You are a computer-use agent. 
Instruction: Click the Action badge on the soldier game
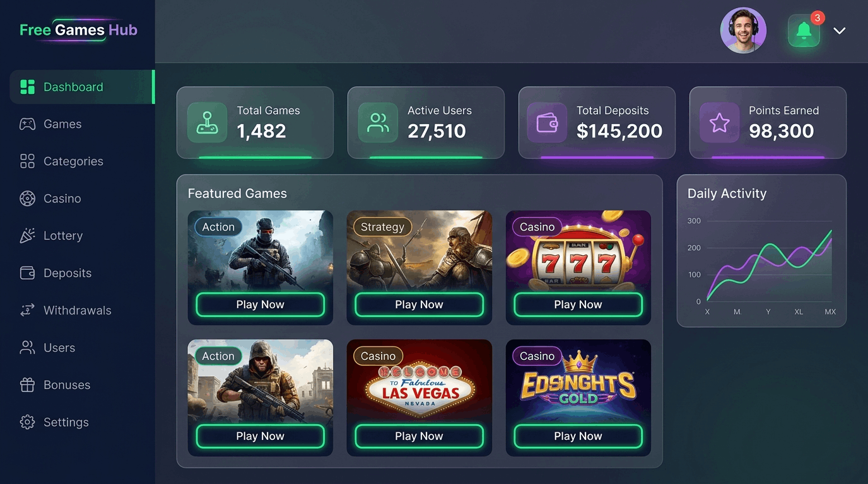[218, 227]
